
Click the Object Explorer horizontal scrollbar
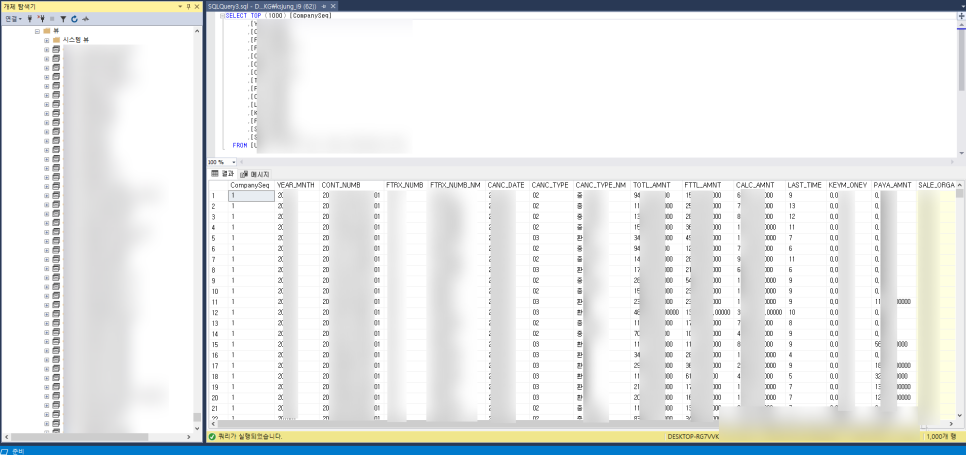(x=99, y=437)
